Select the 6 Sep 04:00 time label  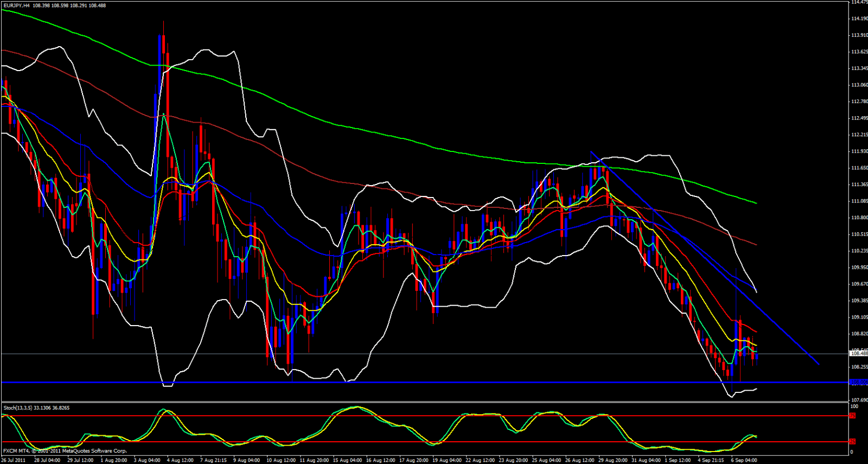pos(744,460)
